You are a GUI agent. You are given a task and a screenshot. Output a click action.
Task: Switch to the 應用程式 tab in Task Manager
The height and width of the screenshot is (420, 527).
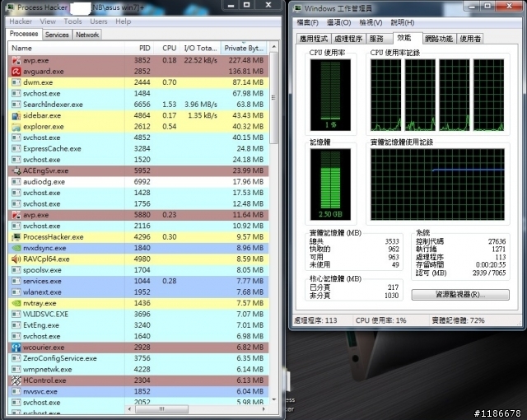click(x=314, y=39)
